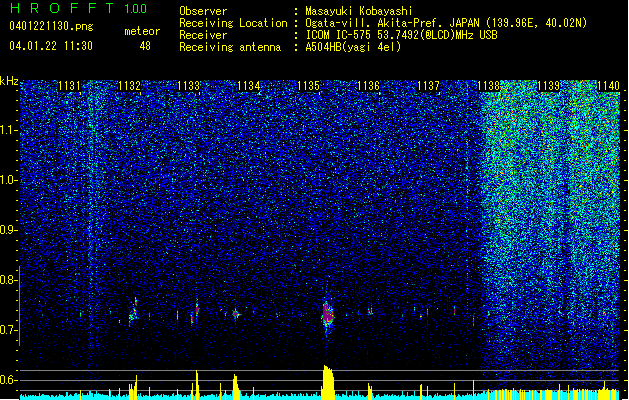This screenshot has width=629, height=400.
Task: Click the strong meteor echo near 1135
Action: [327, 315]
